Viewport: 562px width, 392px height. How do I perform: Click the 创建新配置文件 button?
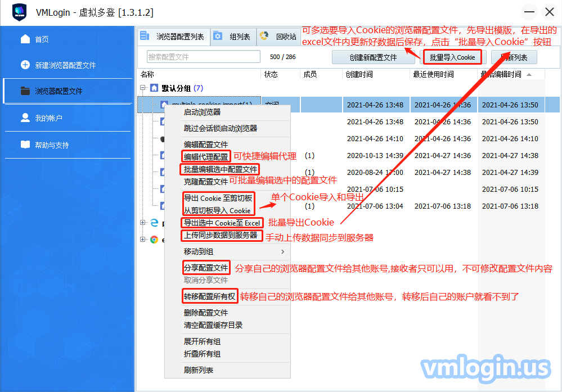pyautogui.click(x=373, y=57)
